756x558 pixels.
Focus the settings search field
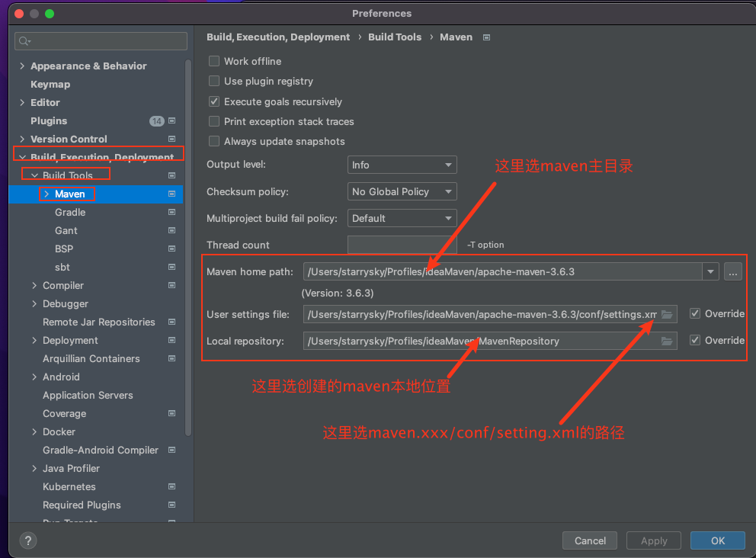click(x=101, y=41)
